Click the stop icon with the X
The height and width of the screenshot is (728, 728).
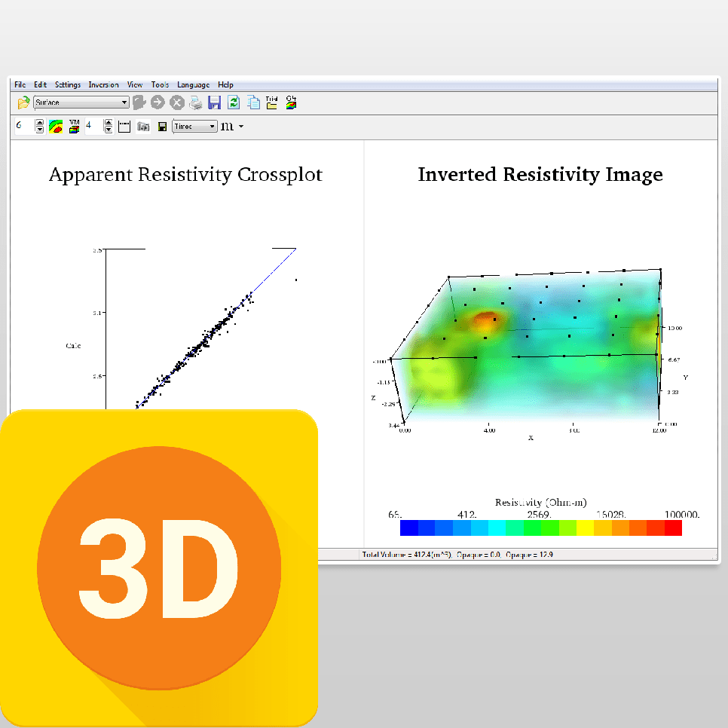pyautogui.click(x=176, y=102)
